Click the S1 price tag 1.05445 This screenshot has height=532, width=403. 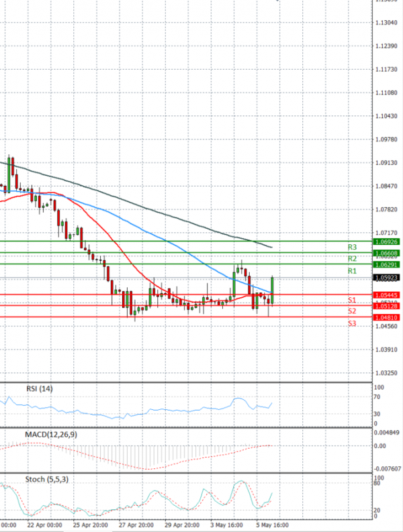pyautogui.click(x=386, y=295)
